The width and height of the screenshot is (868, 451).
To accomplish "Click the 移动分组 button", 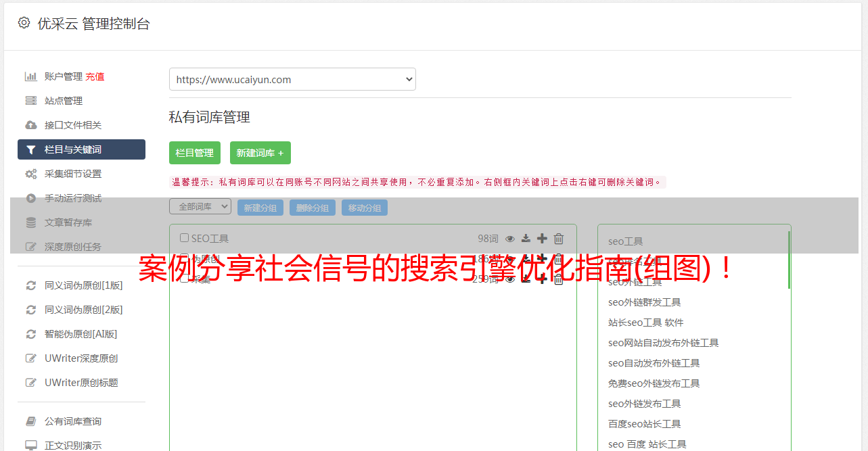I will [365, 208].
